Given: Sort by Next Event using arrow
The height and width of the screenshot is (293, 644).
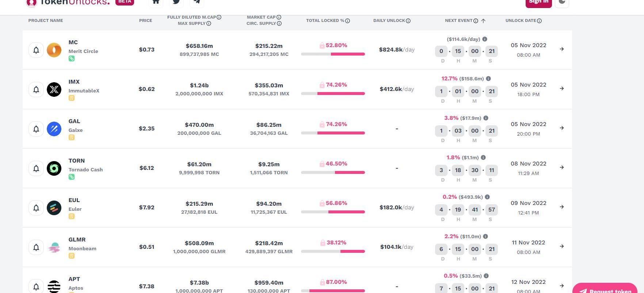Looking at the screenshot, I should 483,21.
